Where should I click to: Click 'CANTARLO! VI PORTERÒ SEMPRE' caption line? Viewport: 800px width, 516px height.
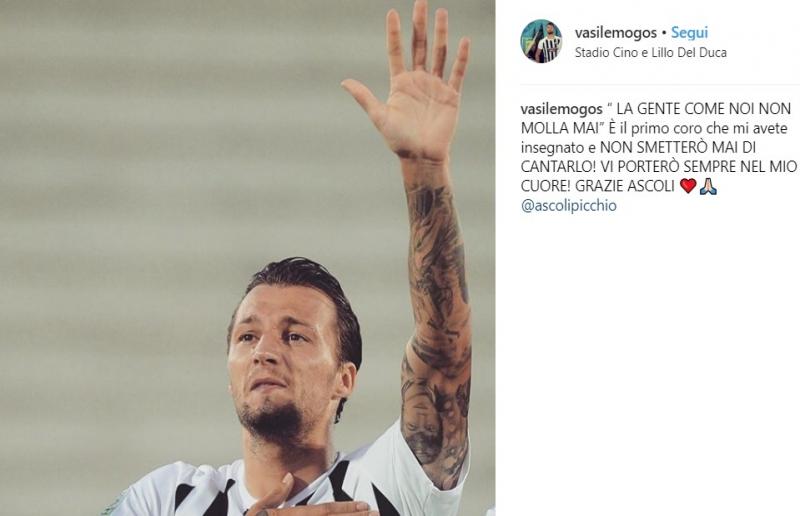coord(621,167)
